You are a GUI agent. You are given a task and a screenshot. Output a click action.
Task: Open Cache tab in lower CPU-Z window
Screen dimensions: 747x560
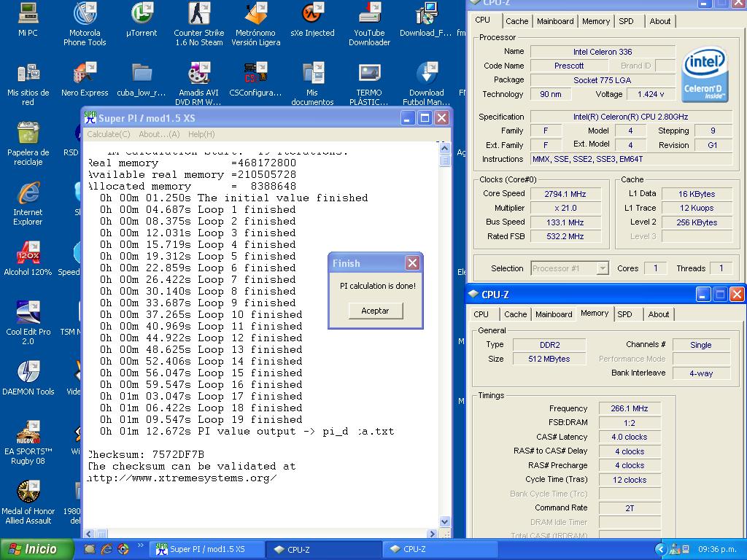point(516,314)
